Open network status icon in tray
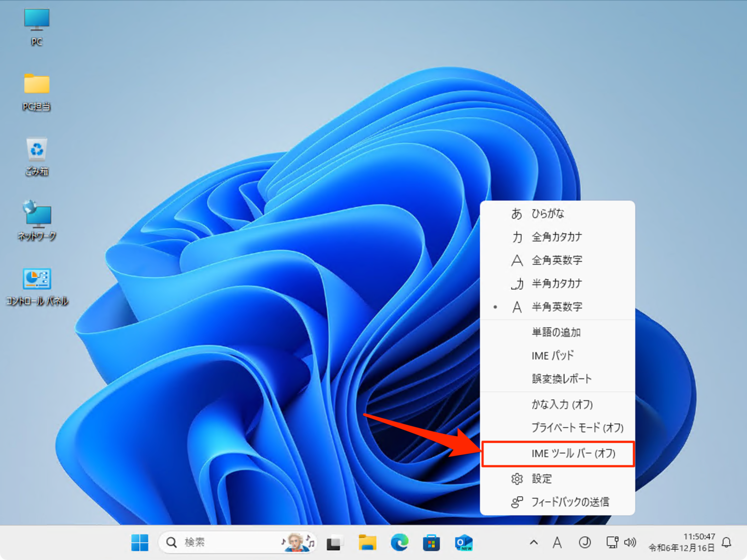The width and height of the screenshot is (747, 560). 612,542
